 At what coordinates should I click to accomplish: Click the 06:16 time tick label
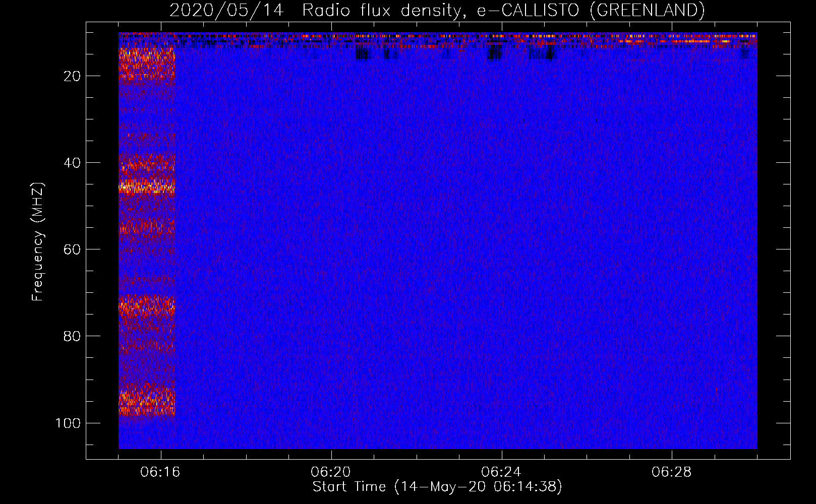[160, 472]
